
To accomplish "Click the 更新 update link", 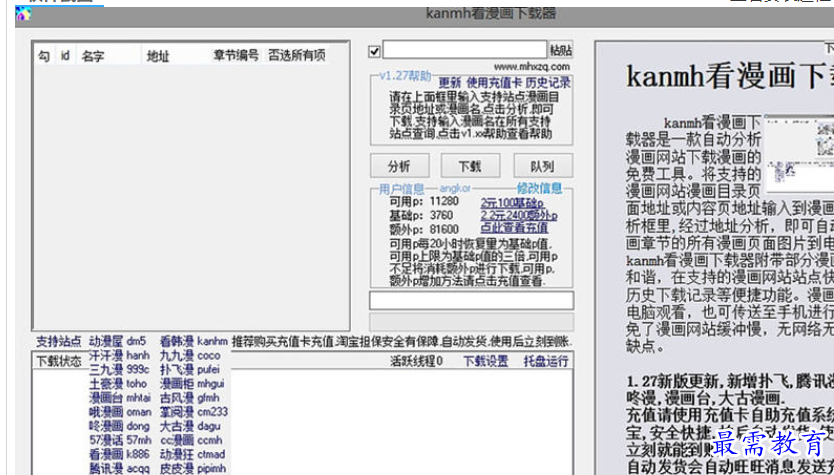I will (x=450, y=83).
